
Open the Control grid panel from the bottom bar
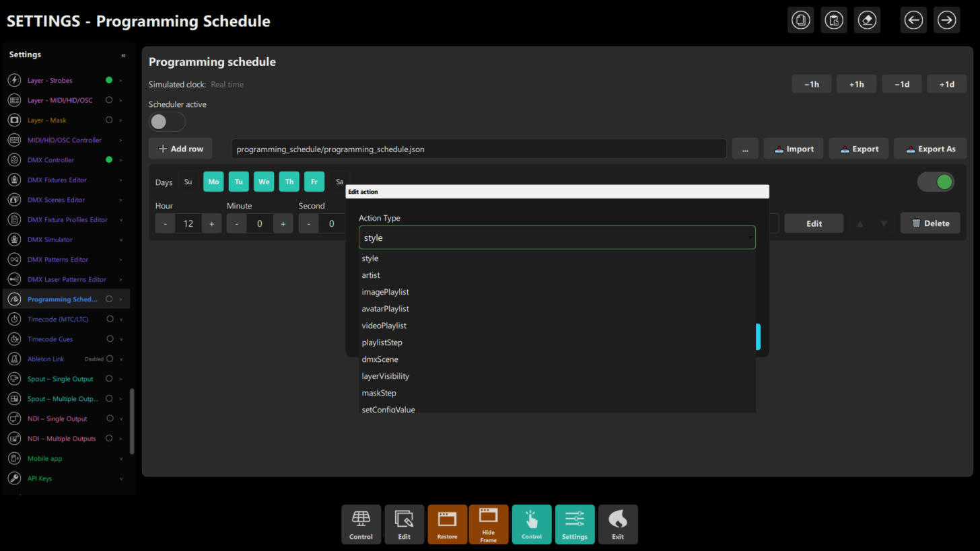[x=361, y=524]
